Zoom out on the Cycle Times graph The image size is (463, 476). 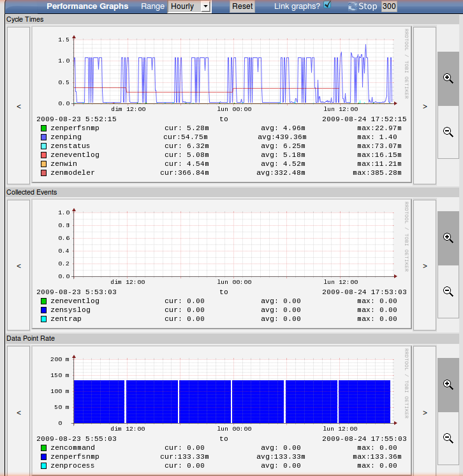coord(448,132)
